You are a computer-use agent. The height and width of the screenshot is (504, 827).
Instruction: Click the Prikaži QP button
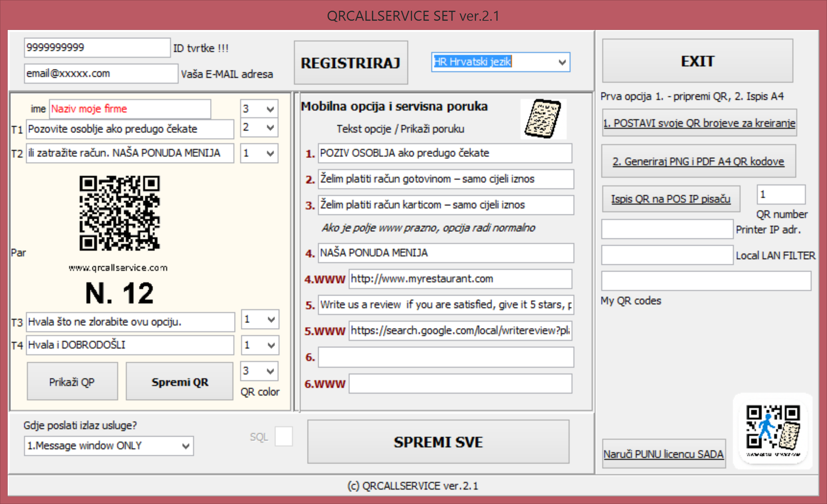point(72,381)
